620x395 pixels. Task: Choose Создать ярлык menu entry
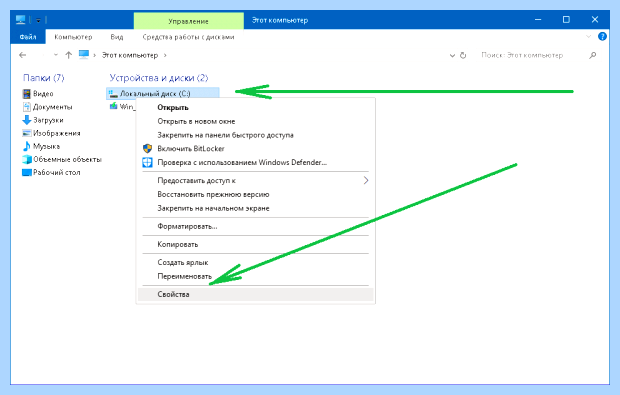[255, 263]
